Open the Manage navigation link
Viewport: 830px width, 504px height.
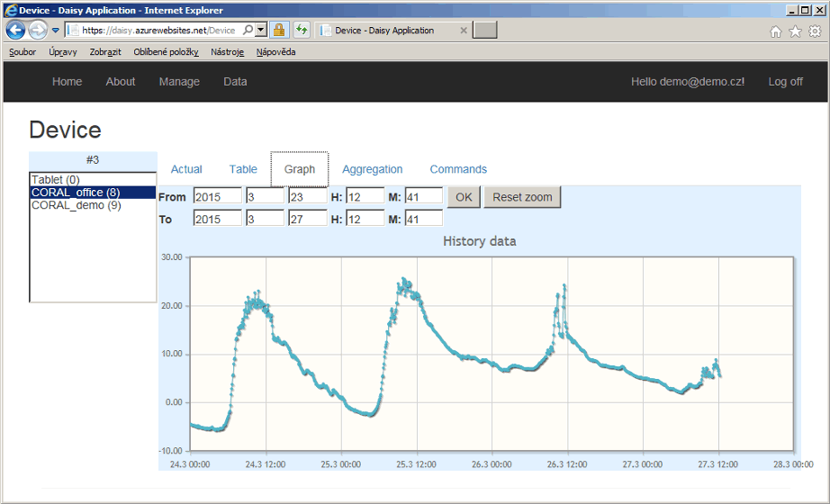(x=179, y=82)
